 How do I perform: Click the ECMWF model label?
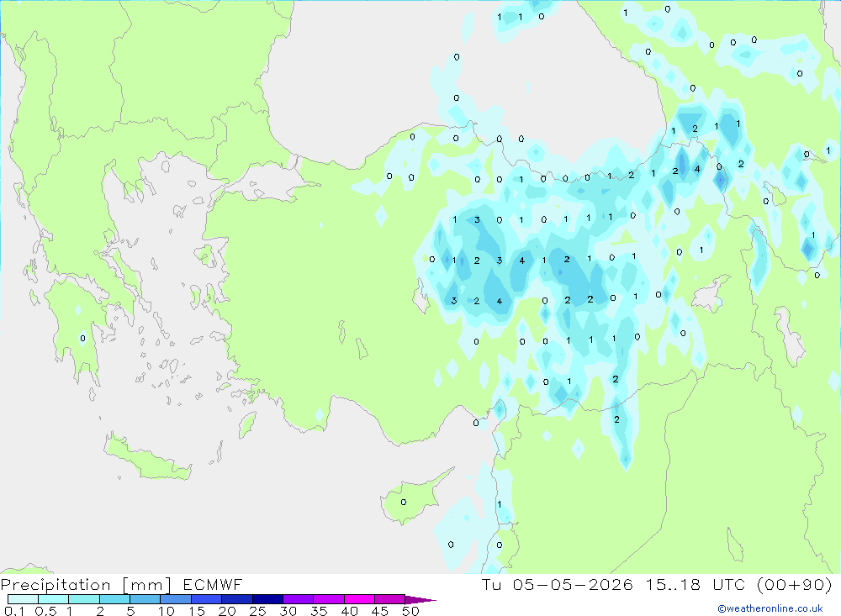coord(213,585)
